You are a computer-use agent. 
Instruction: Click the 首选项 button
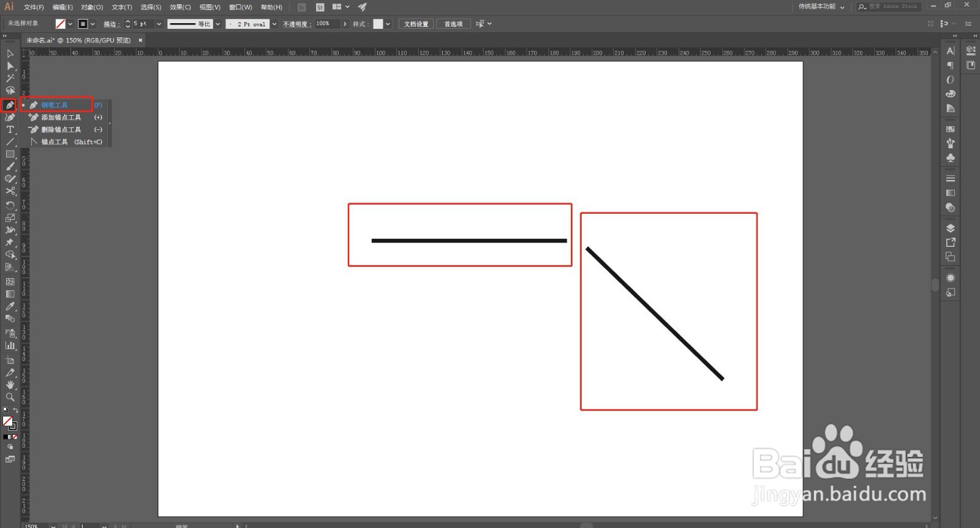[x=454, y=24]
